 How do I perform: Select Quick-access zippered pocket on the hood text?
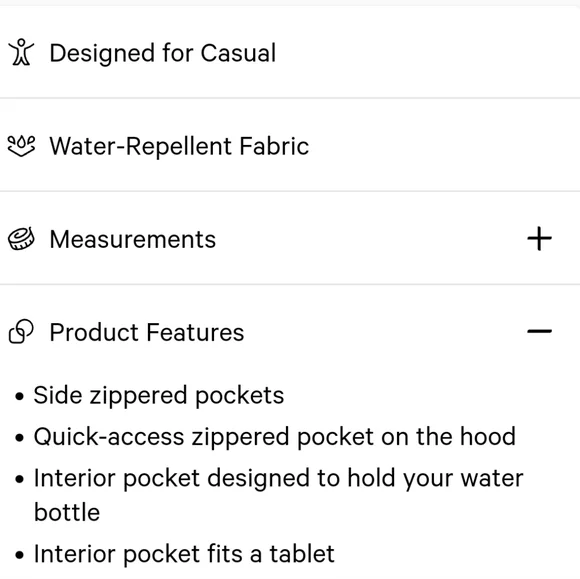[x=274, y=437]
